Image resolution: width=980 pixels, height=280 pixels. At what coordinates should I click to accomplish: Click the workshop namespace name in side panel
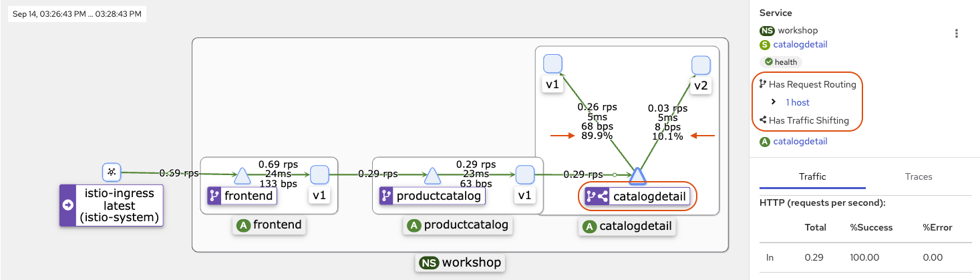tap(798, 31)
